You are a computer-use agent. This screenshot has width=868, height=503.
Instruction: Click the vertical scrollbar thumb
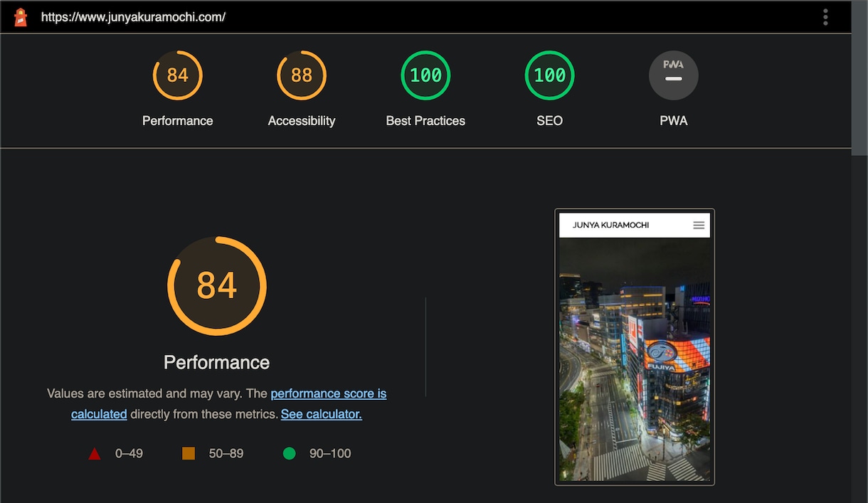[859, 78]
